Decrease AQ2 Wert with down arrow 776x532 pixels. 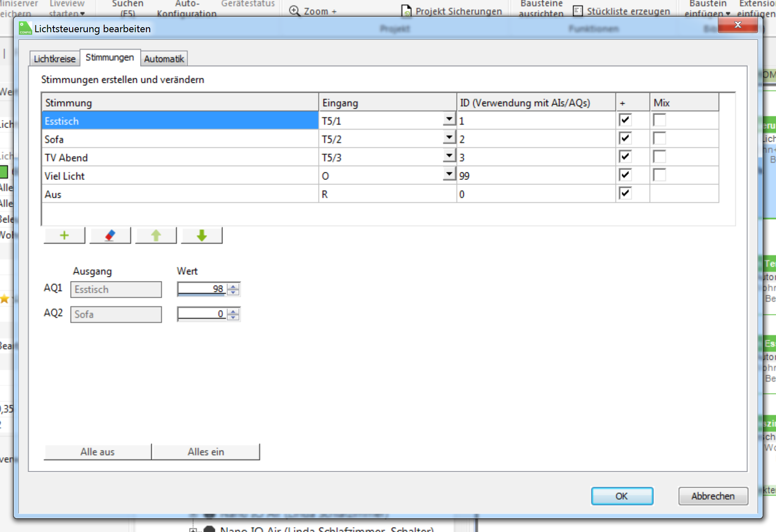tap(234, 317)
